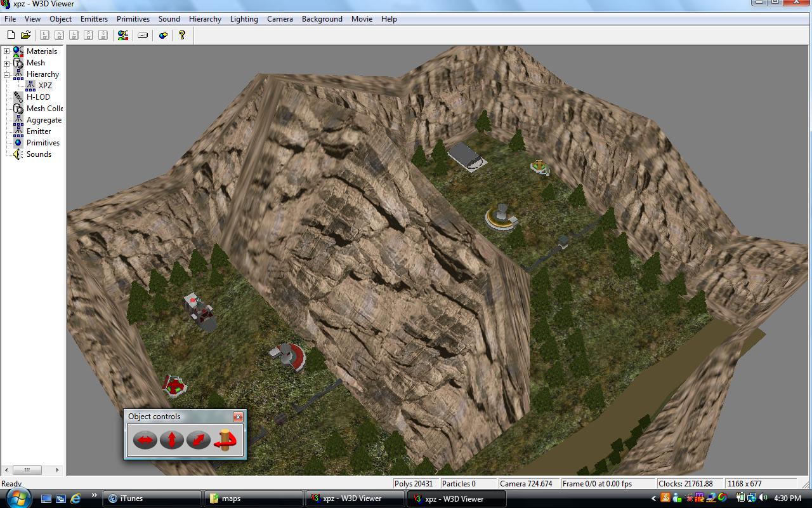Expand the Mesh tree node

tap(7, 63)
